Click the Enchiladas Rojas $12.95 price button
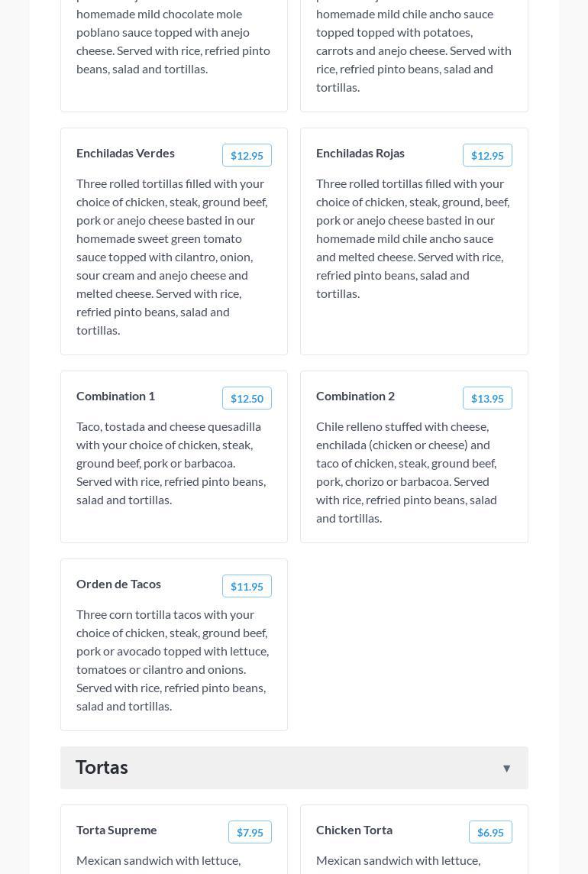588x874 pixels. (487, 156)
